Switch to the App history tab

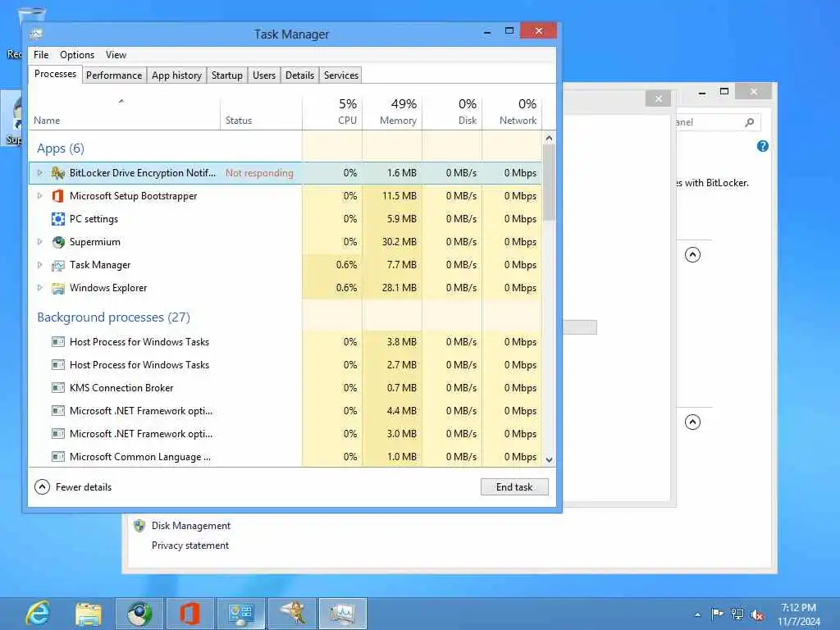click(177, 75)
